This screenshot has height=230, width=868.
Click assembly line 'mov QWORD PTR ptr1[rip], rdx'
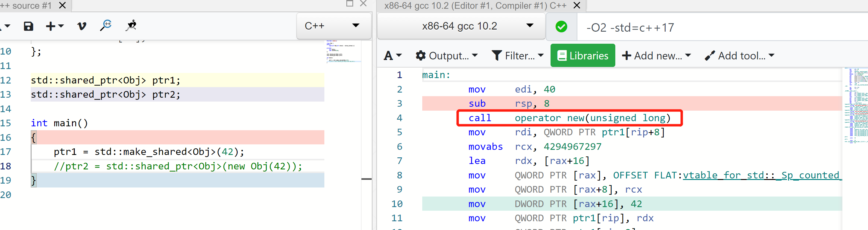point(561,218)
